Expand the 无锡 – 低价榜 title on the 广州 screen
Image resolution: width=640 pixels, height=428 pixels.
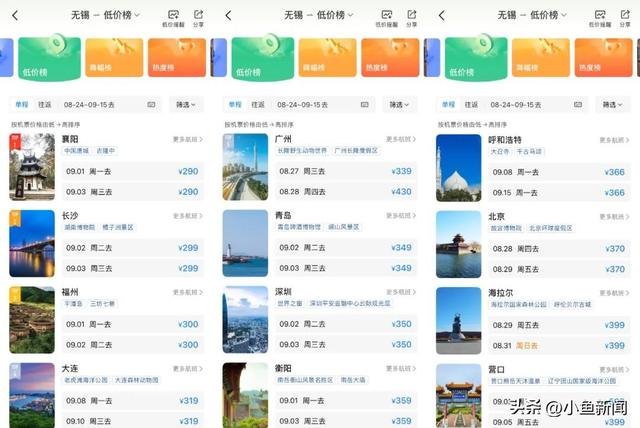[319, 15]
